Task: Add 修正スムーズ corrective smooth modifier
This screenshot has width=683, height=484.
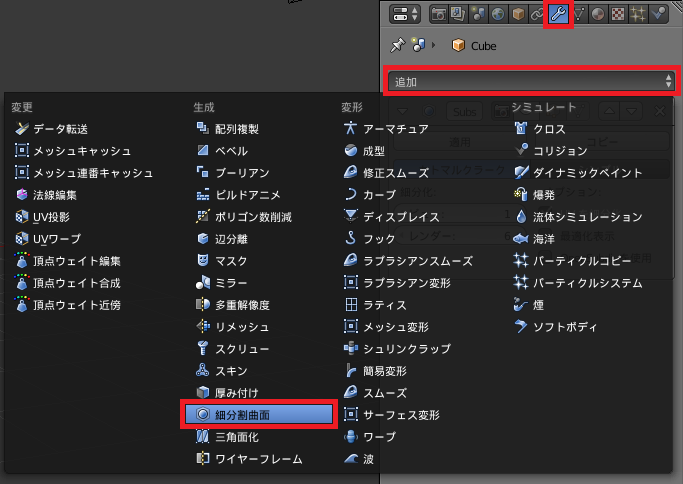Action: point(386,173)
